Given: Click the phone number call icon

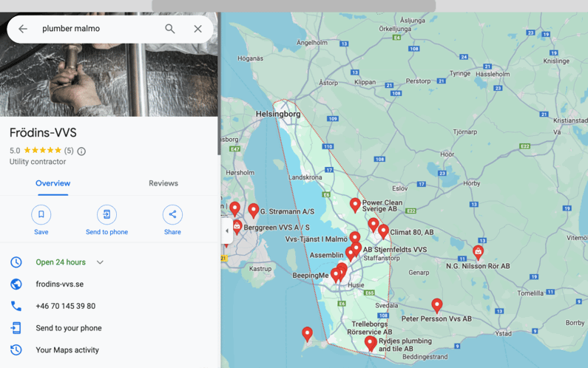Looking at the screenshot, I should (16, 306).
